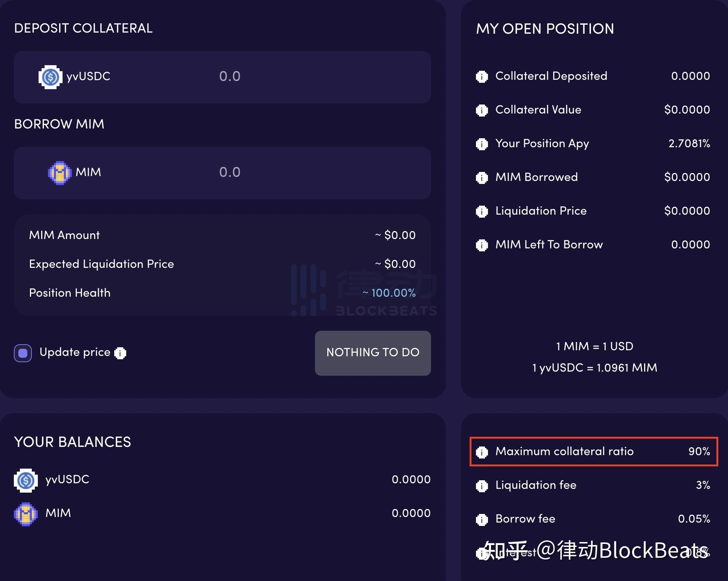This screenshot has width=728, height=581.
Task: Enable the Update price toggle switch
Action: tap(22, 352)
